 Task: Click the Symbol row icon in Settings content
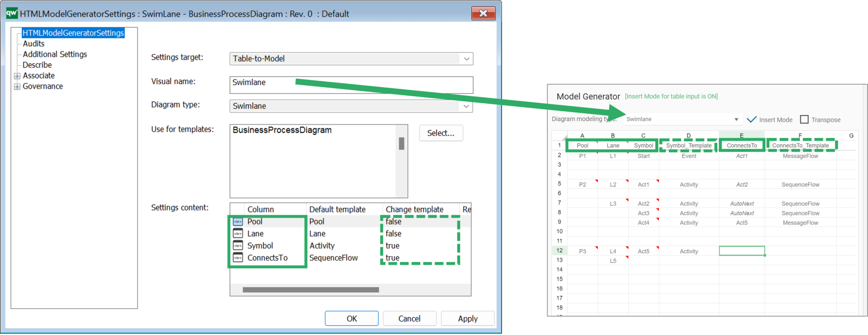pyautogui.click(x=238, y=246)
